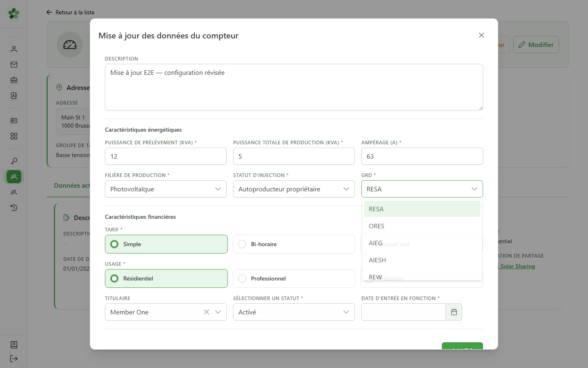Go back via Retour à la liste
588x368 pixels.
70,12
